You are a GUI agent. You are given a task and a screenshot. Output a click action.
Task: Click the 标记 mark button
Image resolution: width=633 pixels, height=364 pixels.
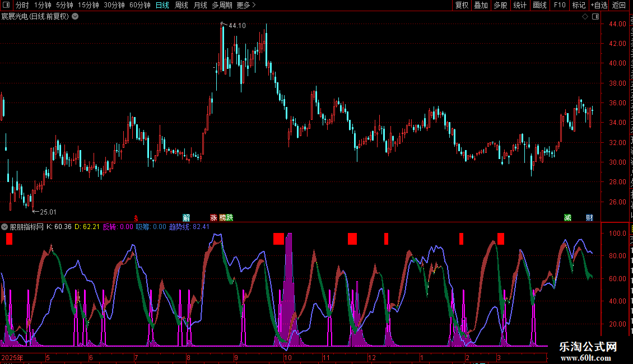[x=579, y=5]
